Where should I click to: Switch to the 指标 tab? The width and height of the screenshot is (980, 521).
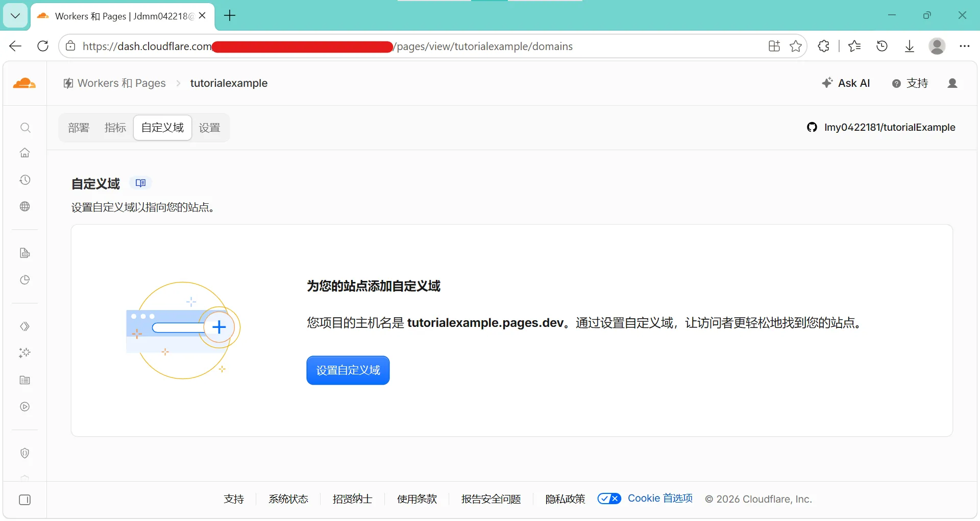pyautogui.click(x=115, y=128)
